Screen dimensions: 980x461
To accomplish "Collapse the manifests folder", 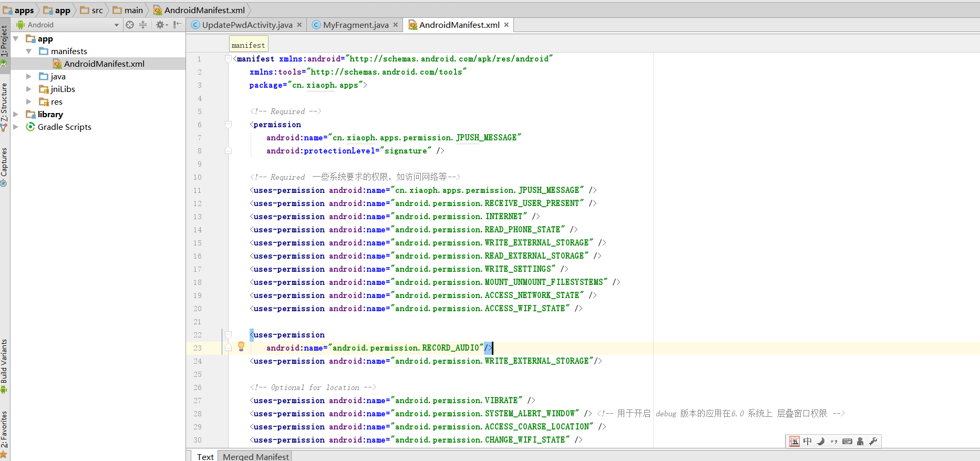I will coord(29,51).
